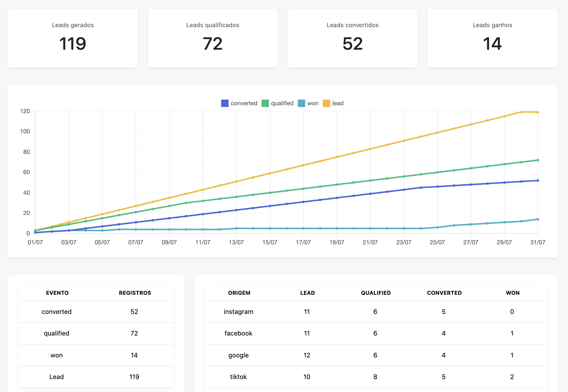
Task: Click the Leads convertidos card
Action: click(x=353, y=38)
